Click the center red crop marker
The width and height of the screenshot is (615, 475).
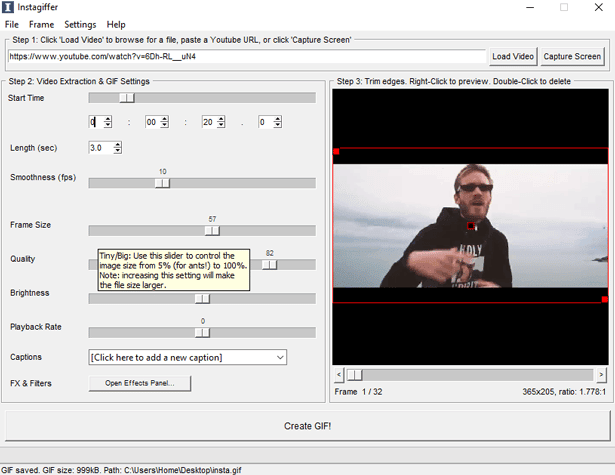point(471,226)
